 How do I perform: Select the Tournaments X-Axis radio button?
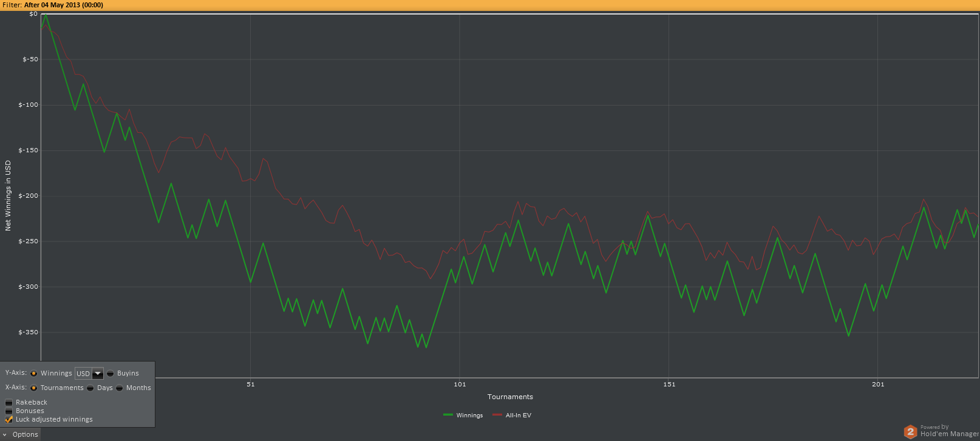coord(34,388)
